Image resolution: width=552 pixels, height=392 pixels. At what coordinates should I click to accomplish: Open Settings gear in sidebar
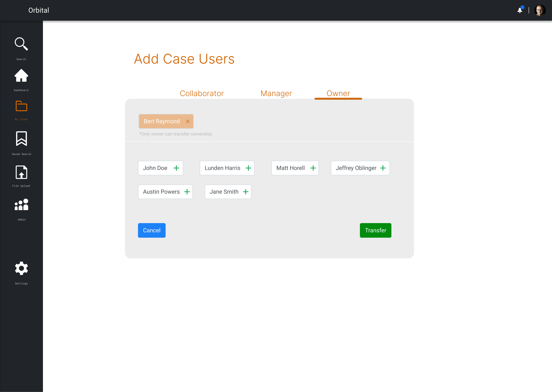click(x=21, y=268)
